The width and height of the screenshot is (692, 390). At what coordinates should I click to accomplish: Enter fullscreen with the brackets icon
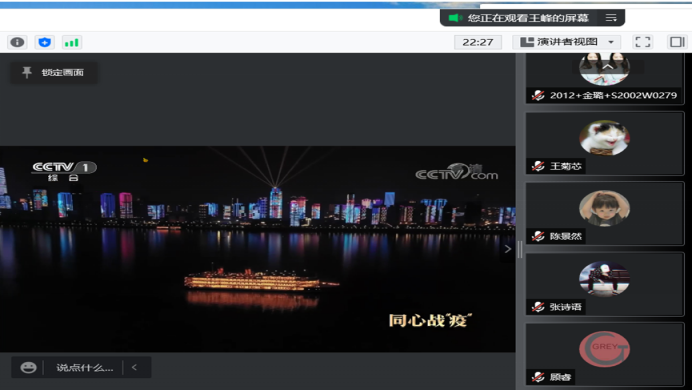643,42
